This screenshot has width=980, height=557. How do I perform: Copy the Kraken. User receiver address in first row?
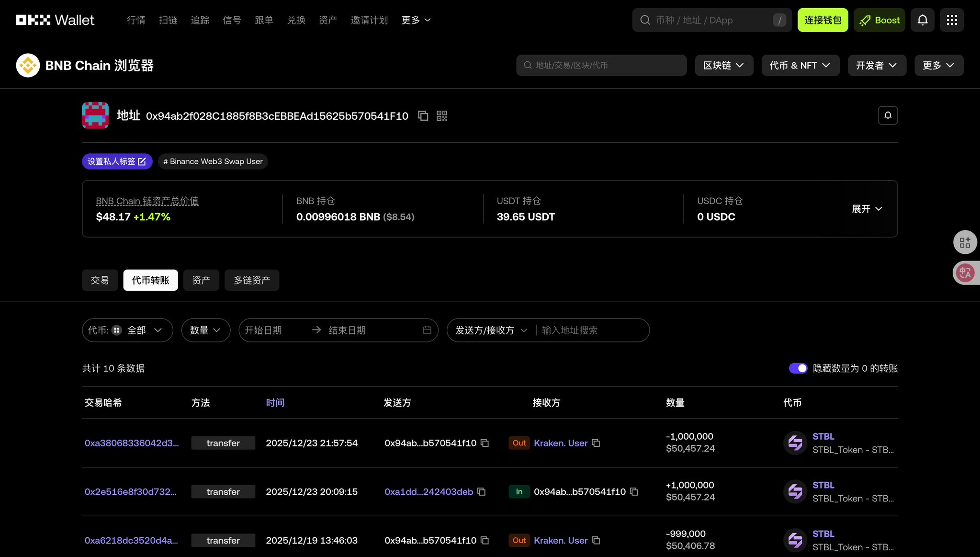pyautogui.click(x=596, y=443)
